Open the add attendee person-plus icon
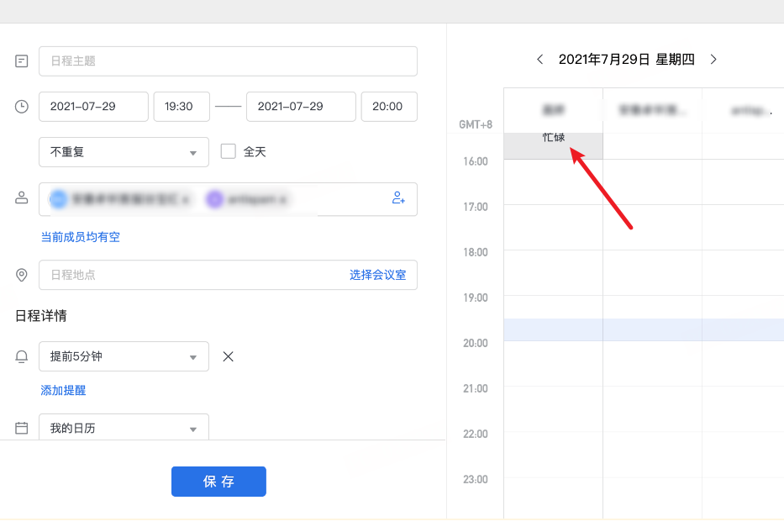The image size is (784, 532). click(398, 198)
